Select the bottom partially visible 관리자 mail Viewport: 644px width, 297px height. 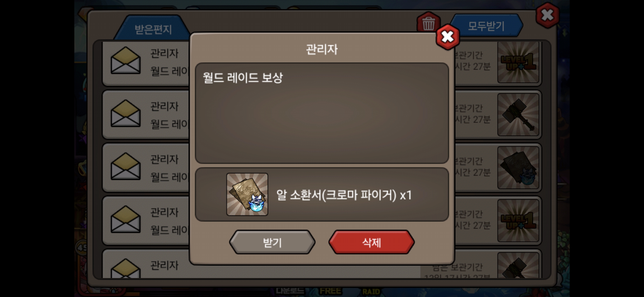[322, 265]
